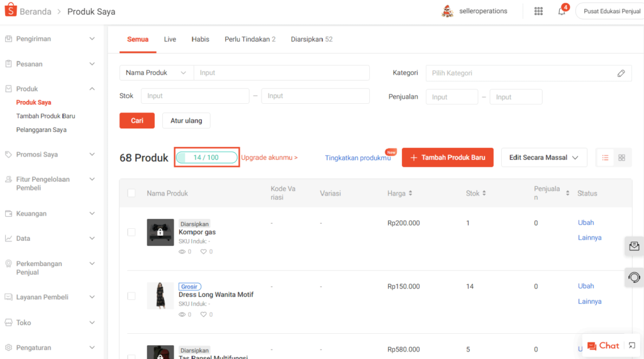Viewport: 644px width, 359px height.
Task: Open Pelanggaran Saya sidebar item
Action: tap(42, 130)
